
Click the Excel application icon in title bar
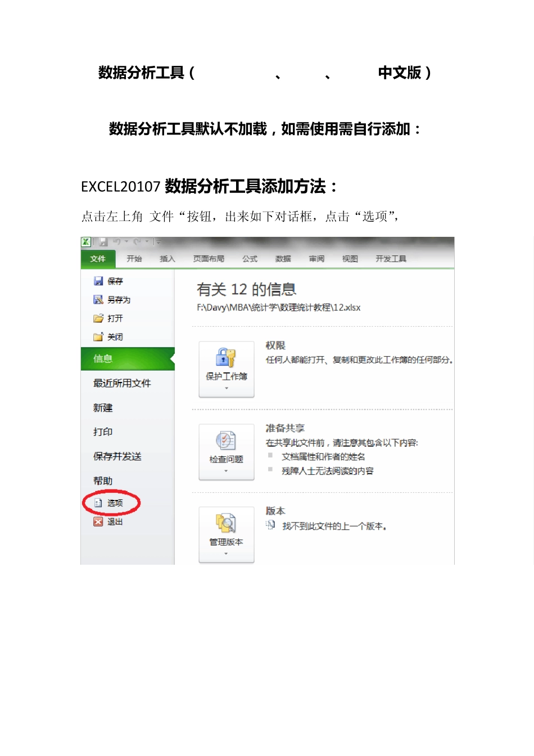tap(86, 242)
